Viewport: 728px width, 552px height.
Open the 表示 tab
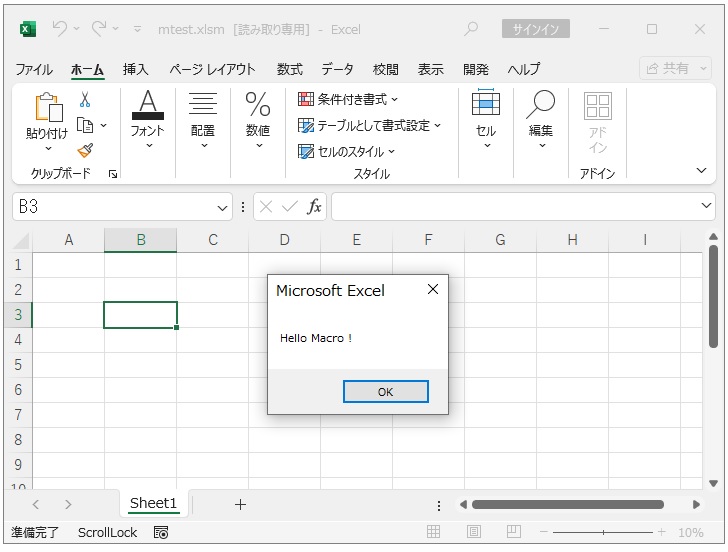(430, 69)
